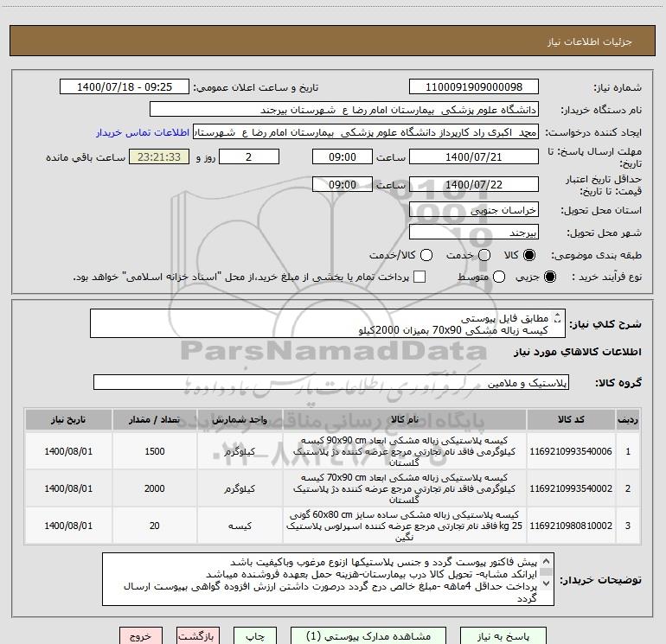Click the گروه کالا field پلاستیک و ملامین
The height and width of the screenshot is (644, 666).
point(331,382)
